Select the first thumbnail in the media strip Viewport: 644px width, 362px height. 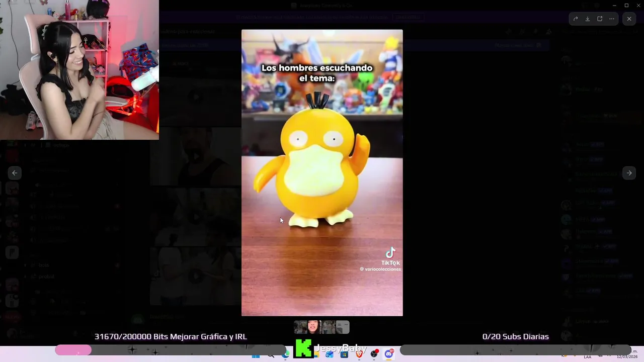point(300,327)
